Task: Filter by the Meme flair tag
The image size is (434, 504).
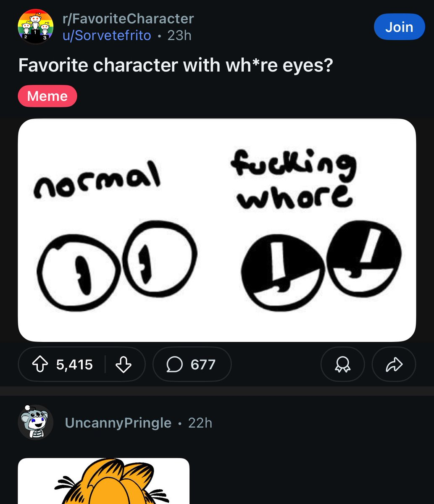Action: [x=47, y=96]
